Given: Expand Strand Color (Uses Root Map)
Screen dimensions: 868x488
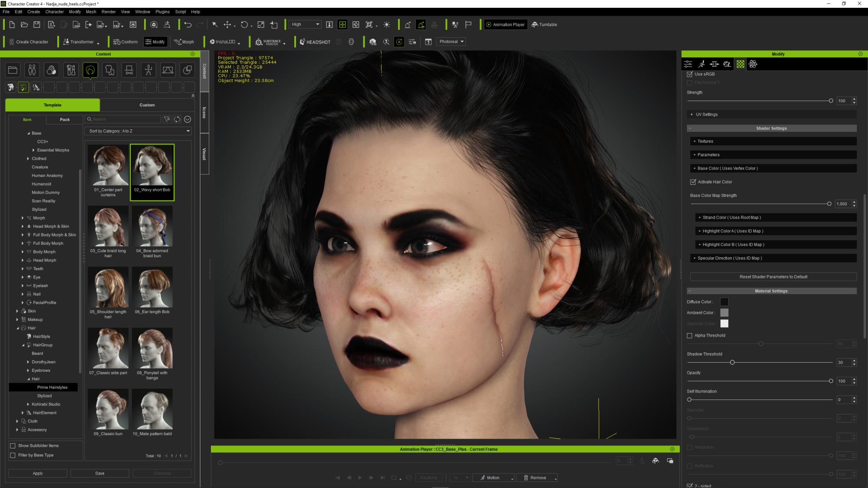Looking at the screenshot, I should click(x=776, y=218).
